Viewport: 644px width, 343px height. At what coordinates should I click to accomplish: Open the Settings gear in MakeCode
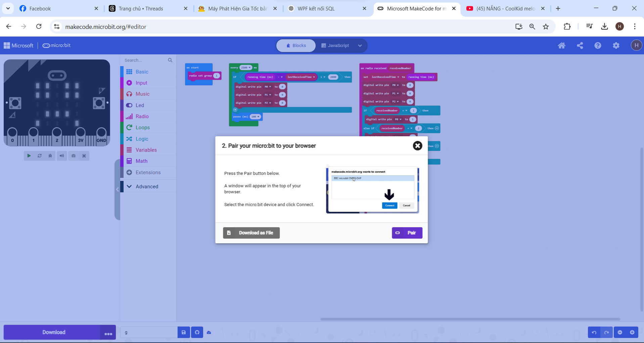point(616,46)
